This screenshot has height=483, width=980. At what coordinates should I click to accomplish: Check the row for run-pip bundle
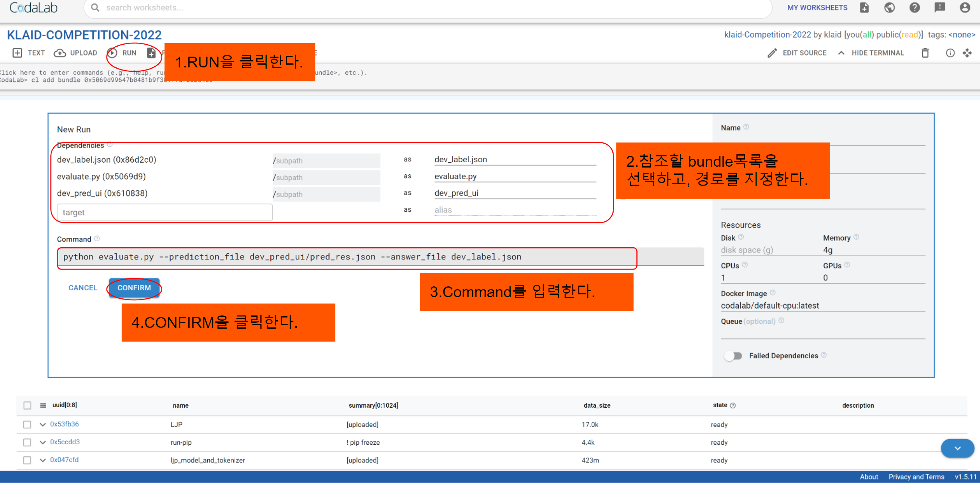pyautogui.click(x=27, y=442)
